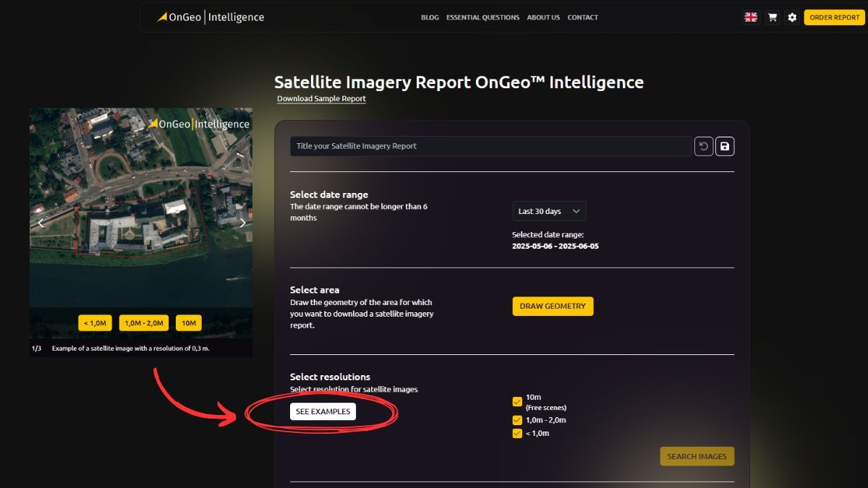Show the < 1,0M example image

click(95, 323)
